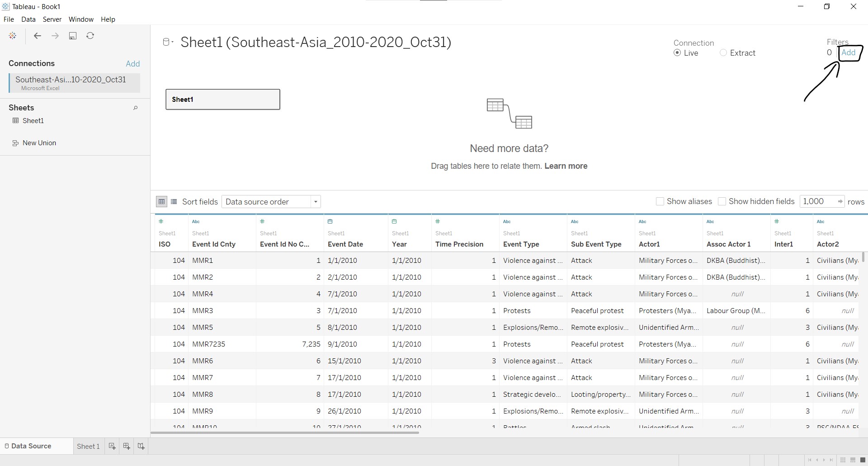
Task: Open the Data menu
Action: [x=28, y=19]
